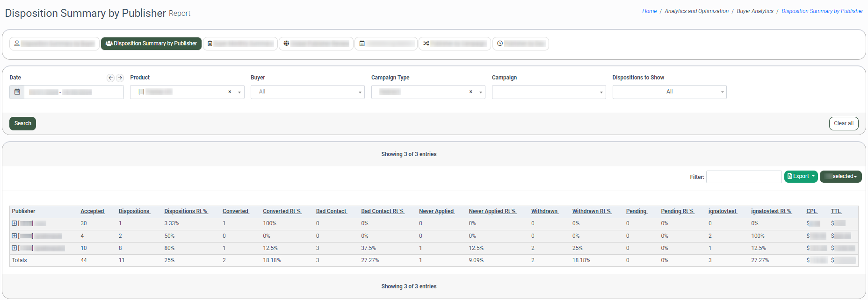868x300 pixels.
Task: Select the Disposition Summary by Publisher tab
Action: click(151, 43)
